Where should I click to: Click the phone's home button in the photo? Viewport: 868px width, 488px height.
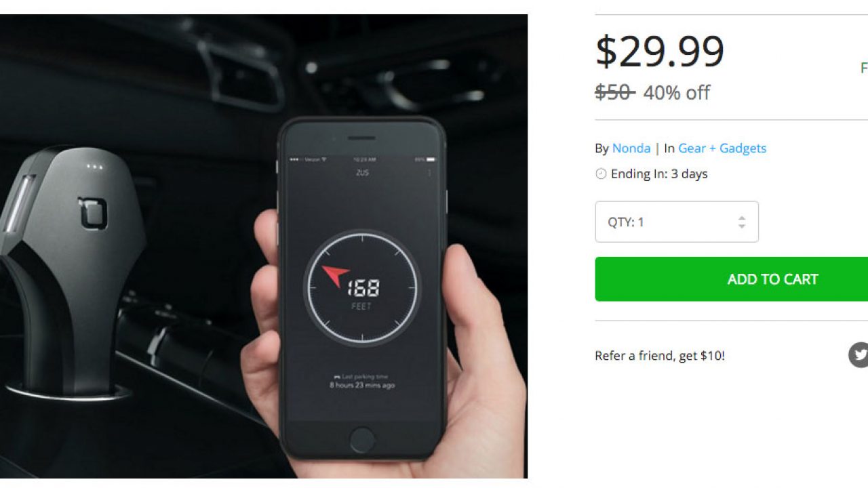tap(362, 439)
